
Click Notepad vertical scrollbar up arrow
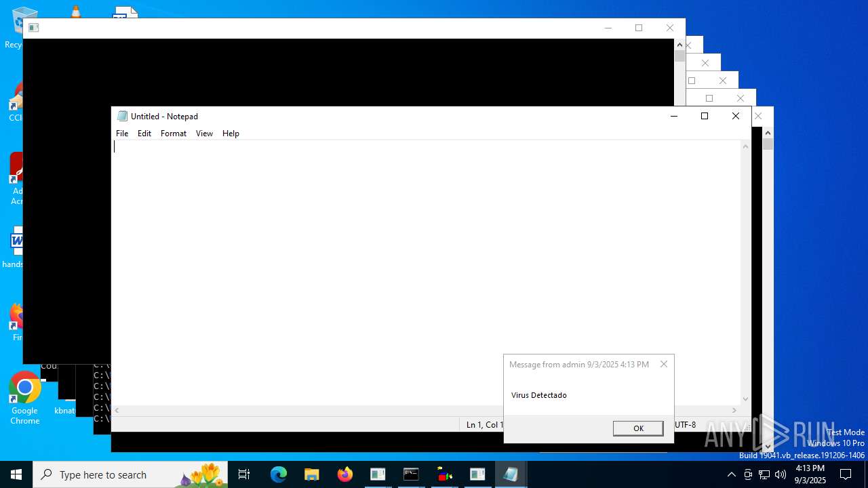746,146
